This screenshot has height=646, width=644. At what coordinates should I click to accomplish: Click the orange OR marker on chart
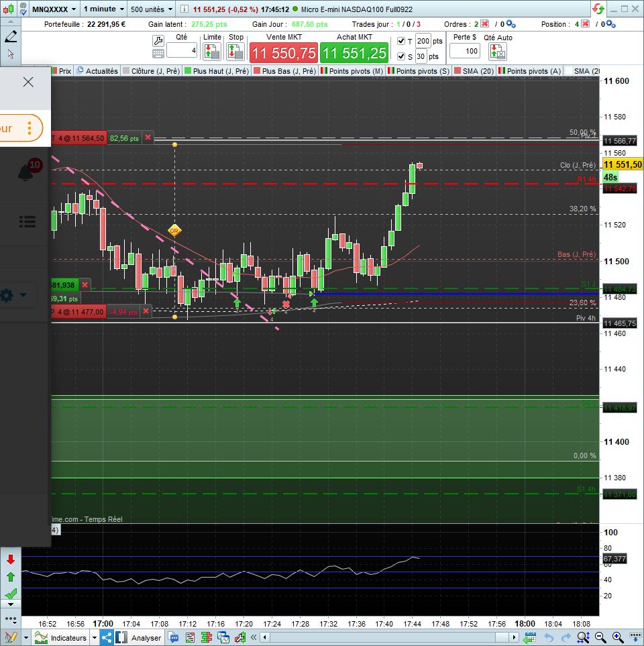pos(174,231)
